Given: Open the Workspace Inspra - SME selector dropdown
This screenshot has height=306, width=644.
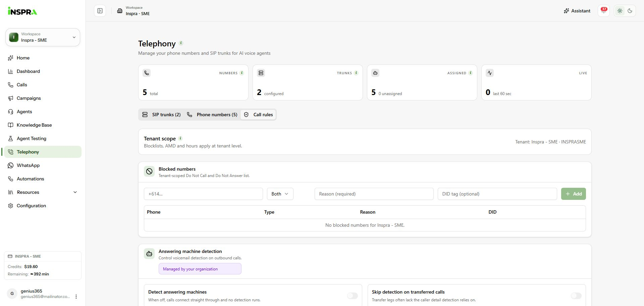Looking at the screenshot, I should 43,37.
